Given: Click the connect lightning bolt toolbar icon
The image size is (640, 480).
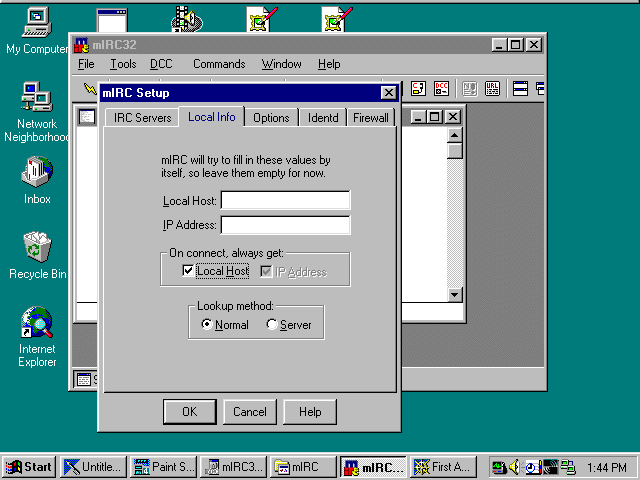Looking at the screenshot, I should [89, 88].
